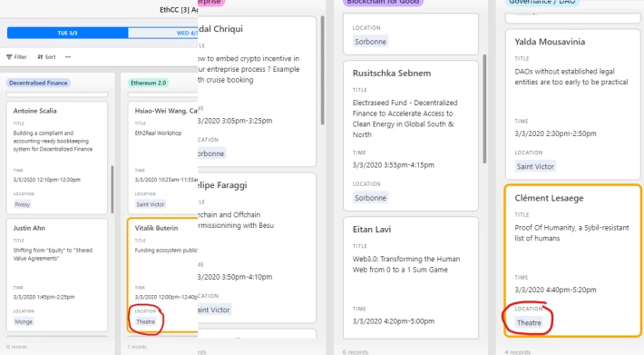Screen dimensions: 644x355
Task: Select the TUE 3/3 day tab
Action: [67, 33]
